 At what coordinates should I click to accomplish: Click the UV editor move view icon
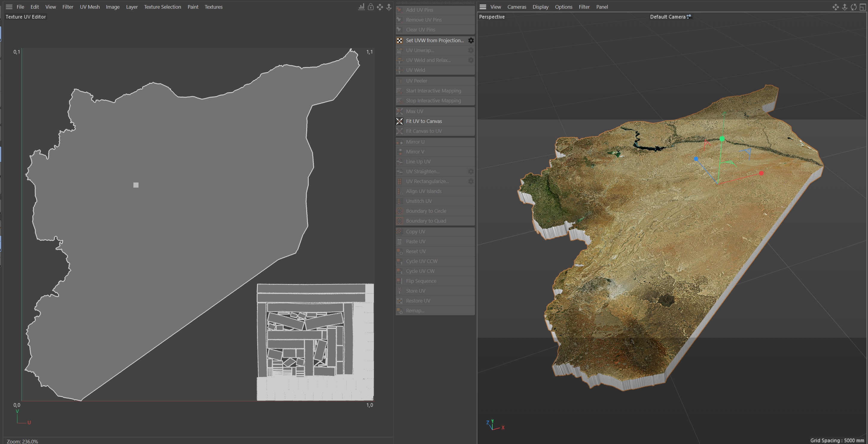[380, 7]
